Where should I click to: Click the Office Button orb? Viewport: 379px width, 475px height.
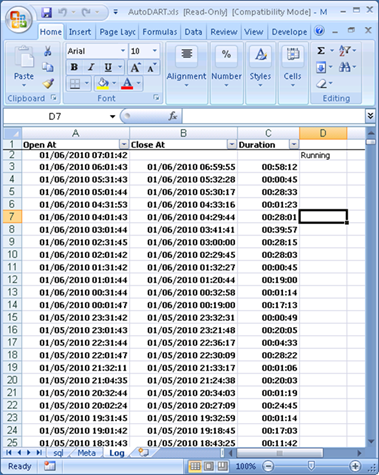click(x=19, y=20)
